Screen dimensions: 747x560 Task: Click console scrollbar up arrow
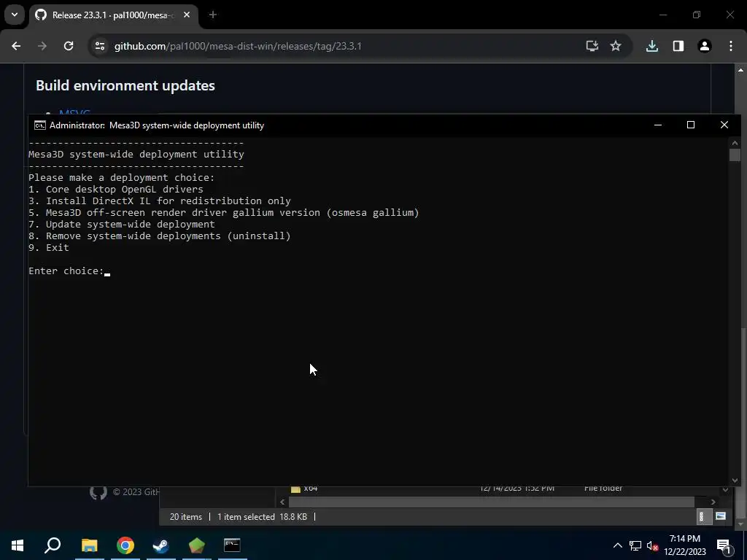click(x=735, y=143)
